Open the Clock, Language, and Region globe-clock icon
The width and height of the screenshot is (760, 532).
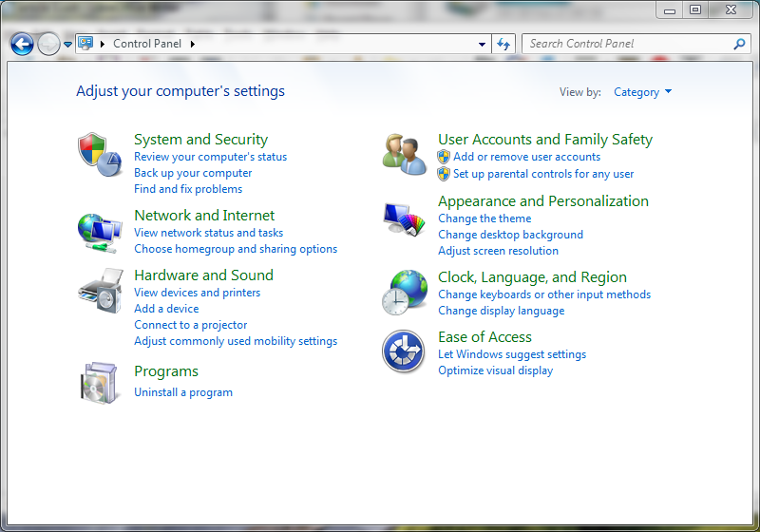[405, 293]
